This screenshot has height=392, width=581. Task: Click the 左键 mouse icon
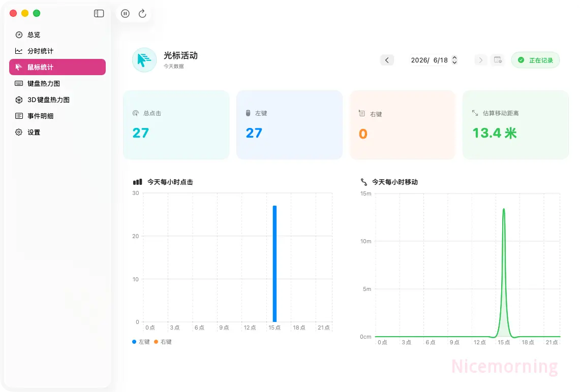coord(248,113)
